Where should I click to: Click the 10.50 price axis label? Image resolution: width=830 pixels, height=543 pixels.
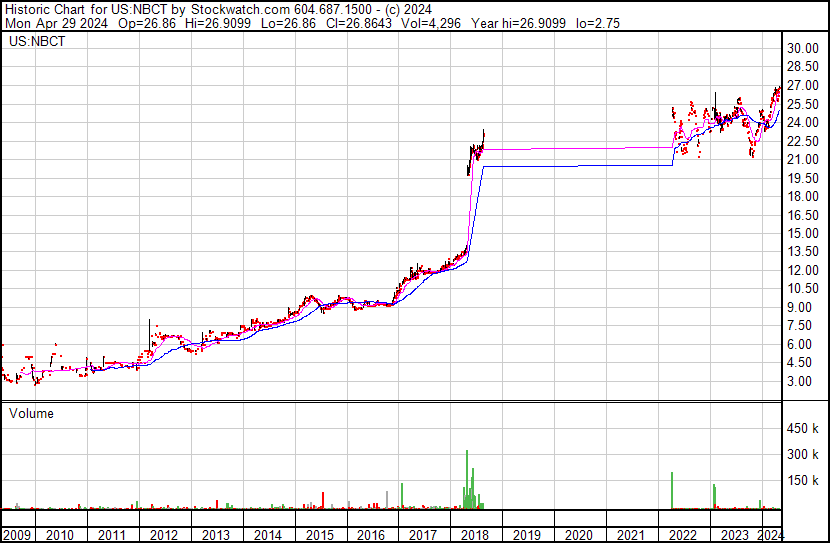pyautogui.click(x=803, y=288)
